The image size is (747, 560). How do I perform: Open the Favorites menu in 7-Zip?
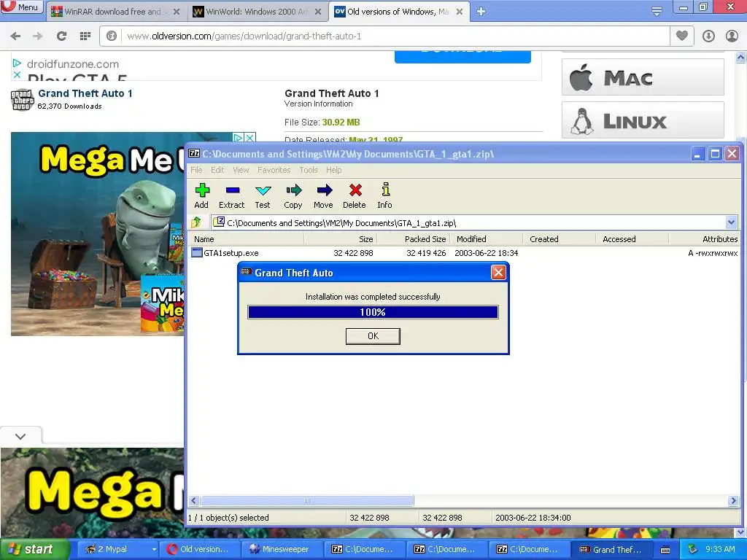[x=274, y=170]
